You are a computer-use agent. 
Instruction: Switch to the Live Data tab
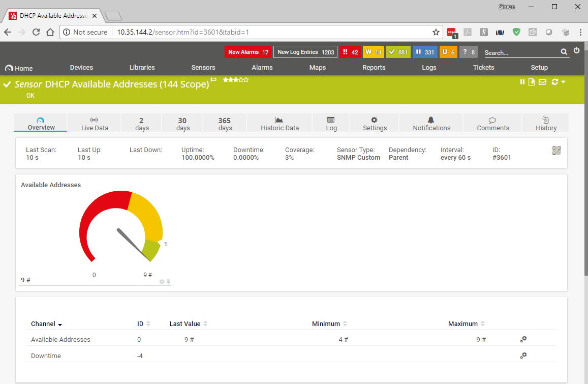pyautogui.click(x=95, y=123)
